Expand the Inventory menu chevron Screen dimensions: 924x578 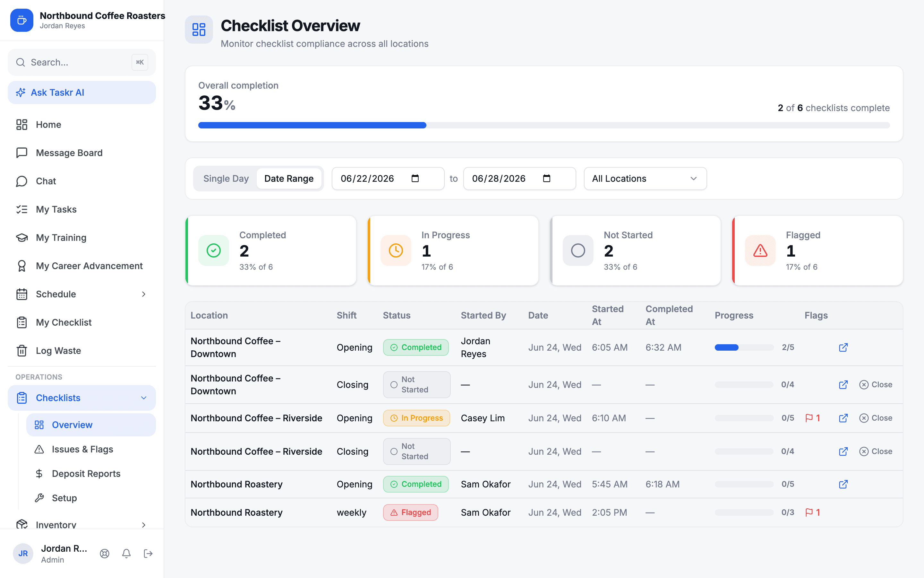pos(143,525)
